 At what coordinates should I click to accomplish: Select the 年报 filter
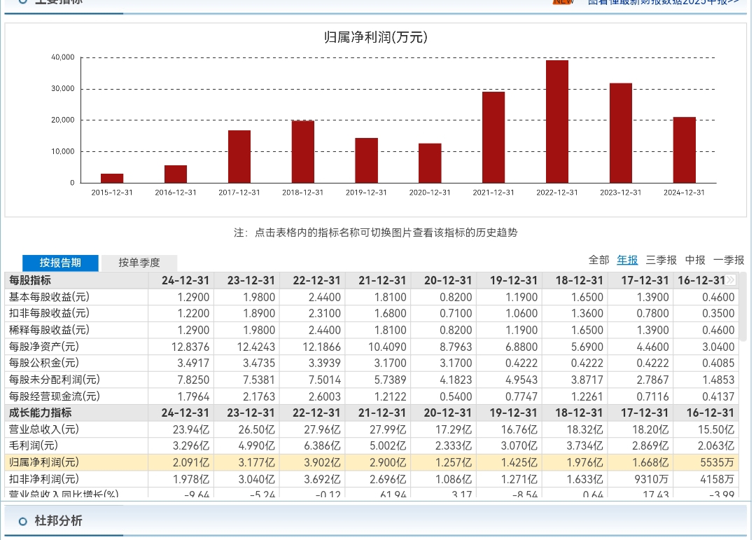[x=627, y=260]
